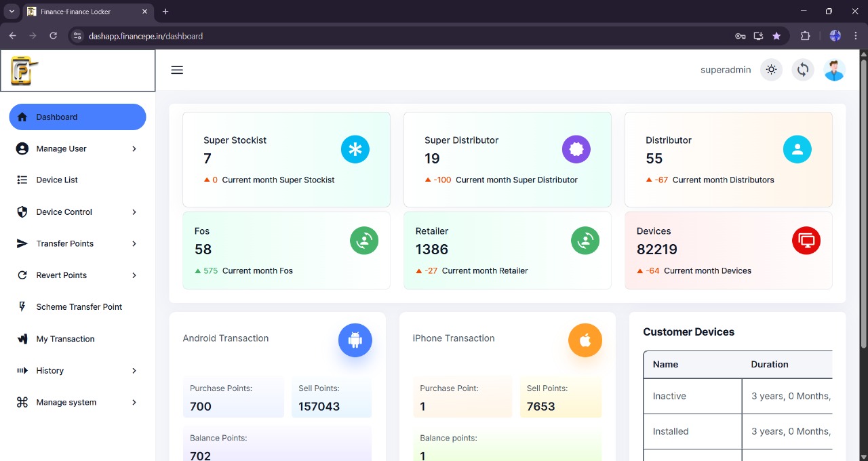
Task: Open the browser extensions puzzle icon
Action: click(x=806, y=36)
